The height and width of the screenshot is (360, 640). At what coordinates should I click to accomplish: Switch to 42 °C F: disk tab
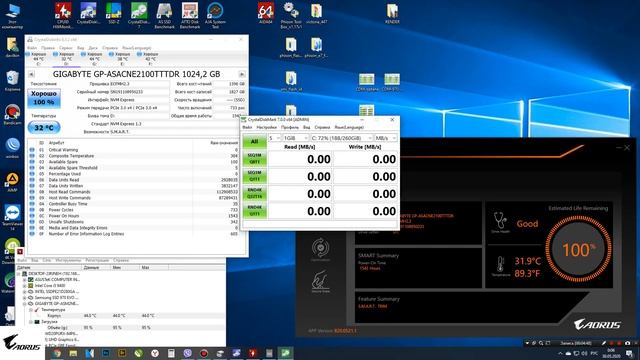(150, 59)
